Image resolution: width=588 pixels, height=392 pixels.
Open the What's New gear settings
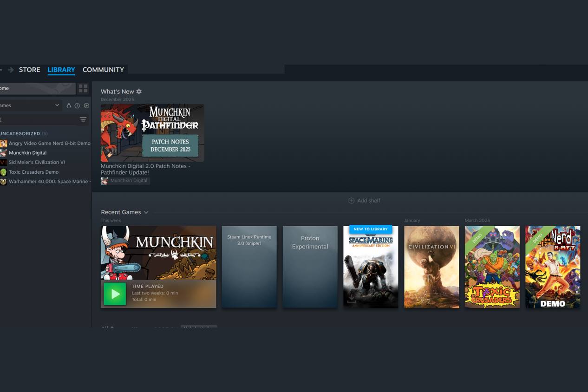[x=139, y=91]
